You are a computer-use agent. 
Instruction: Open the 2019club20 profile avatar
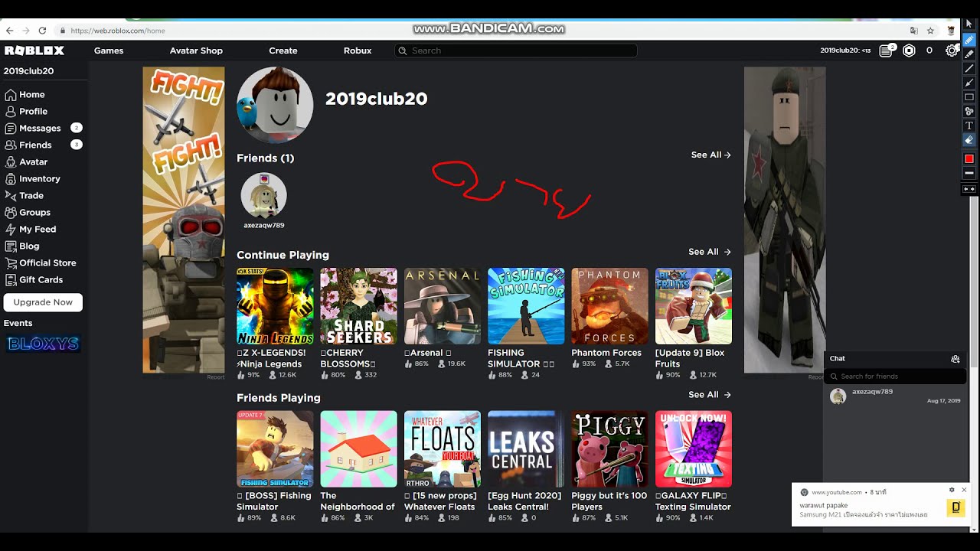(275, 105)
